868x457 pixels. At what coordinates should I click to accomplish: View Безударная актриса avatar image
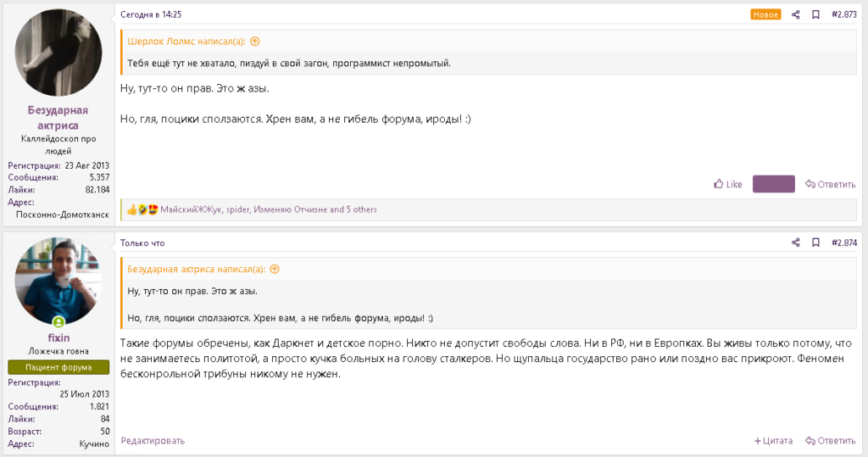pyautogui.click(x=58, y=53)
